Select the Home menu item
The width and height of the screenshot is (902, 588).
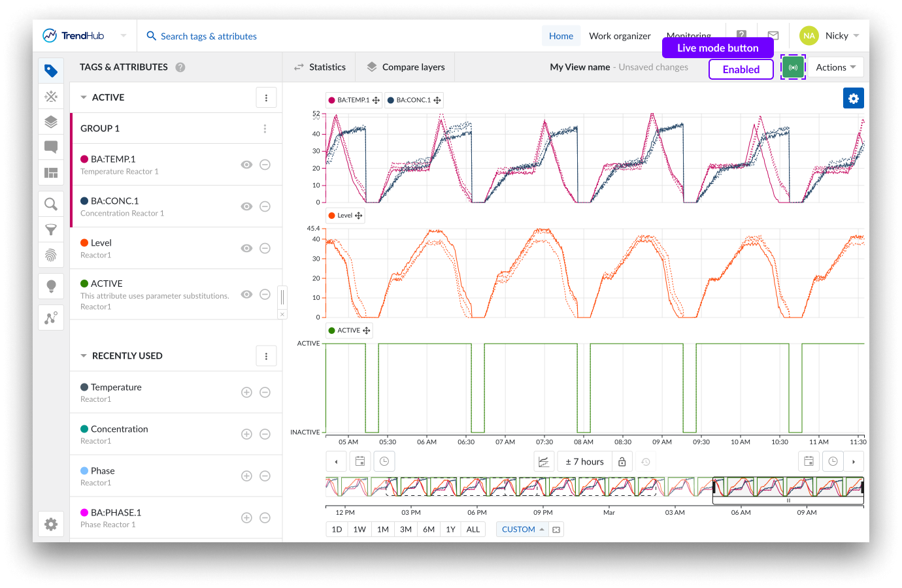point(561,36)
